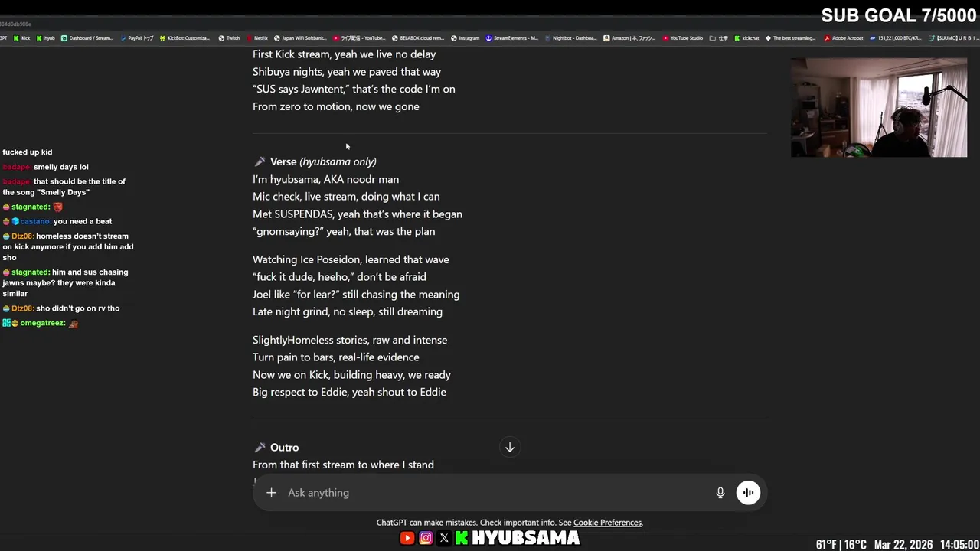The image size is (980, 551).
Task: Open the StreamElements bookmark
Action: (x=512, y=38)
